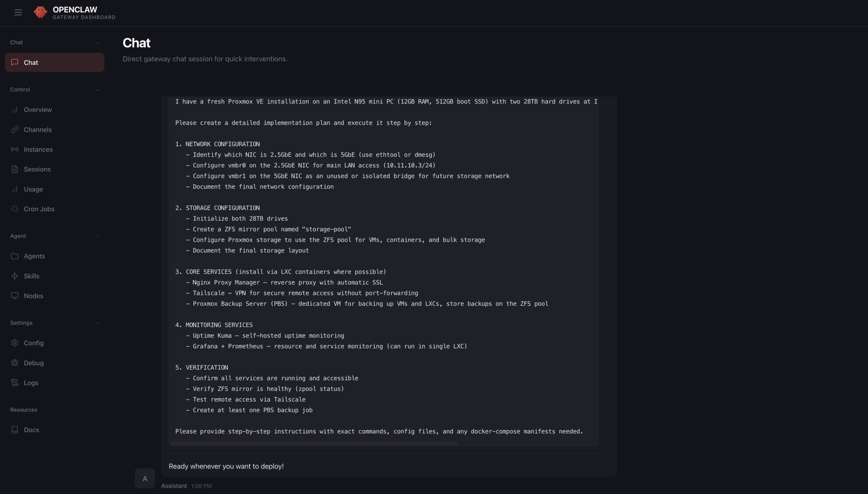Open the Sessions page
Image resolution: width=868 pixels, height=494 pixels.
pos(37,169)
